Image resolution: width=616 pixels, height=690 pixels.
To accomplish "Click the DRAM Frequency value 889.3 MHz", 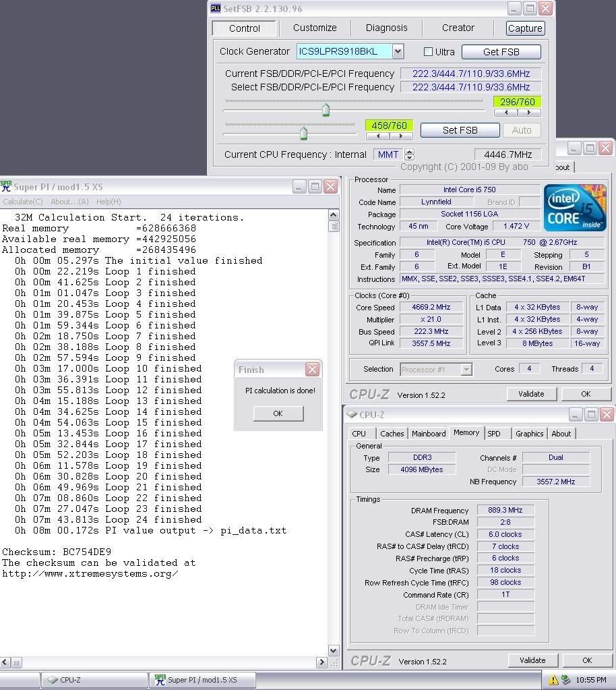I will click(x=505, y=510).
